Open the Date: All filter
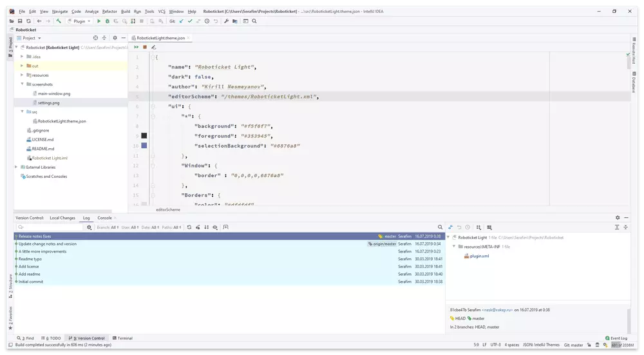 [150, 227]
